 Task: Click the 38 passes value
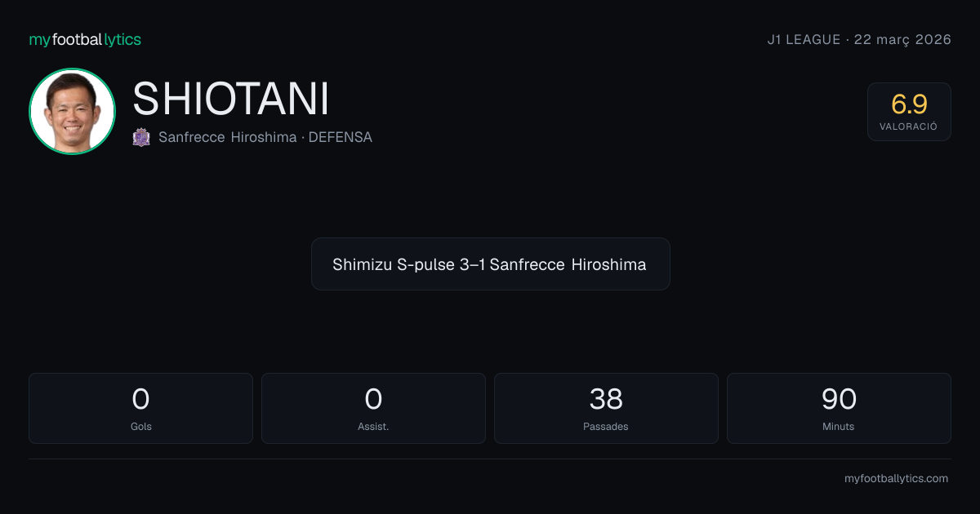(606, 399)
